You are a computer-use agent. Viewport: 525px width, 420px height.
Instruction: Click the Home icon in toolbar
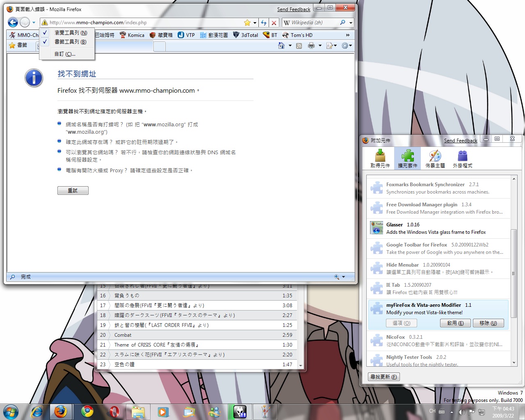tap(281, 46)
